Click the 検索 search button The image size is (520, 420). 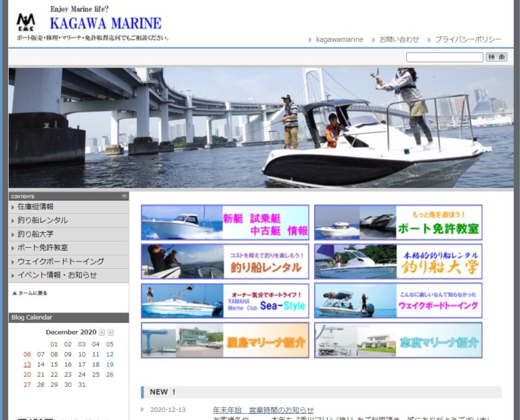(x=496, y=57)
